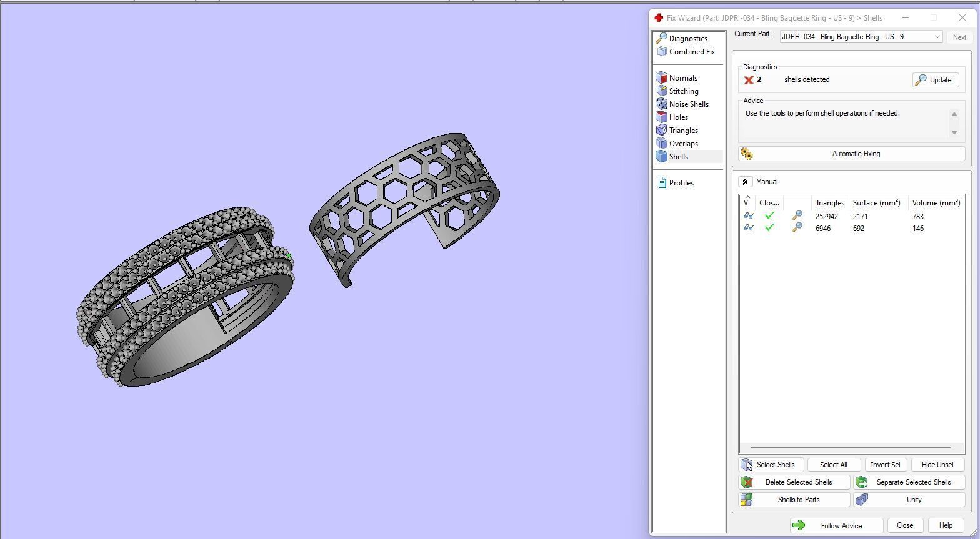The image size is (980, 539).
Task: Click the Shells blue cube icon
Action: [x=662, y=157]
